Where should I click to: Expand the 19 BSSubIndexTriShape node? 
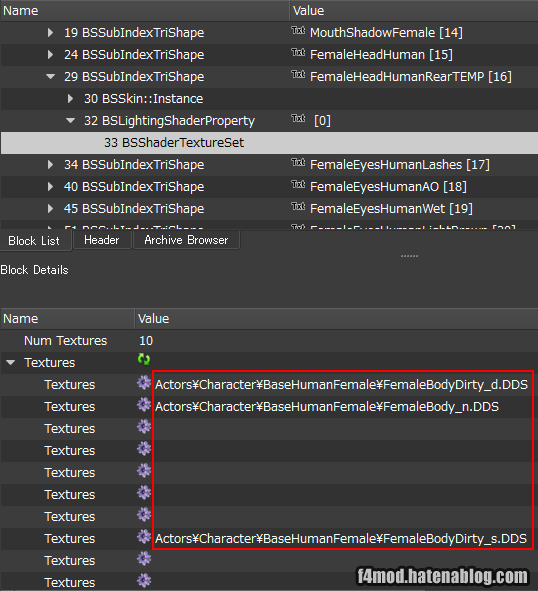tap(50, 33)
